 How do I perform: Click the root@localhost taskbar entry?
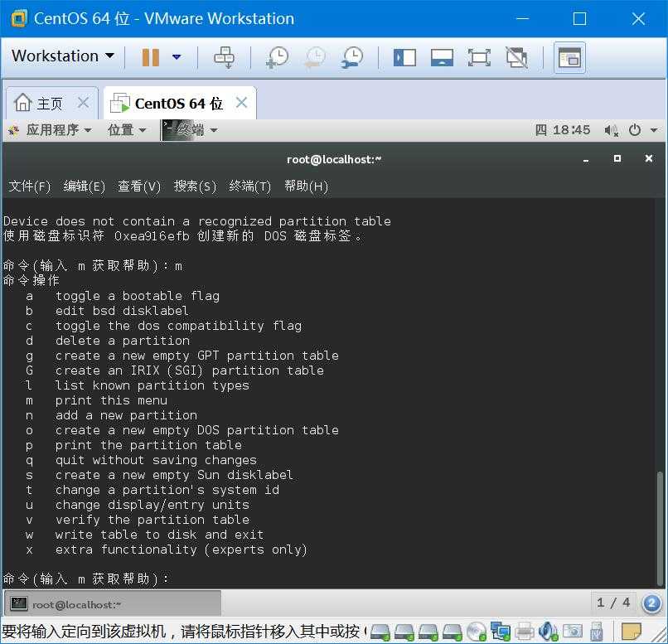point(113,604)
